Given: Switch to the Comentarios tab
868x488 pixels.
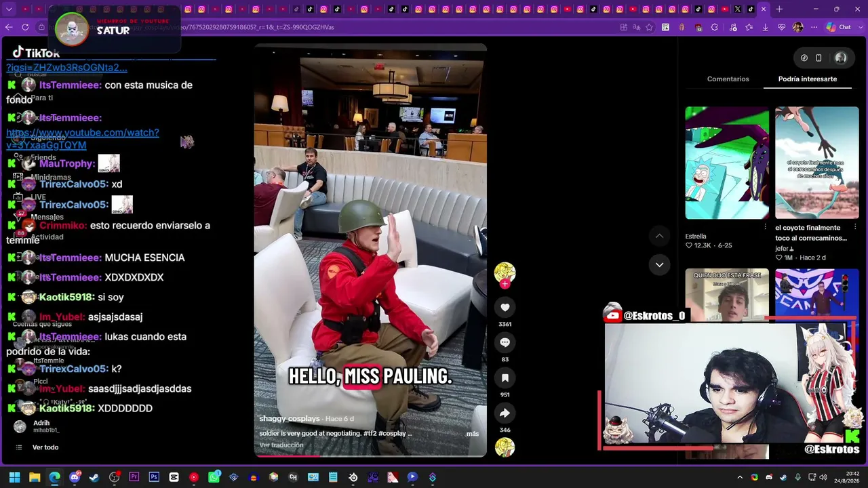Looking at the screenshot, I should click(728, 79).
